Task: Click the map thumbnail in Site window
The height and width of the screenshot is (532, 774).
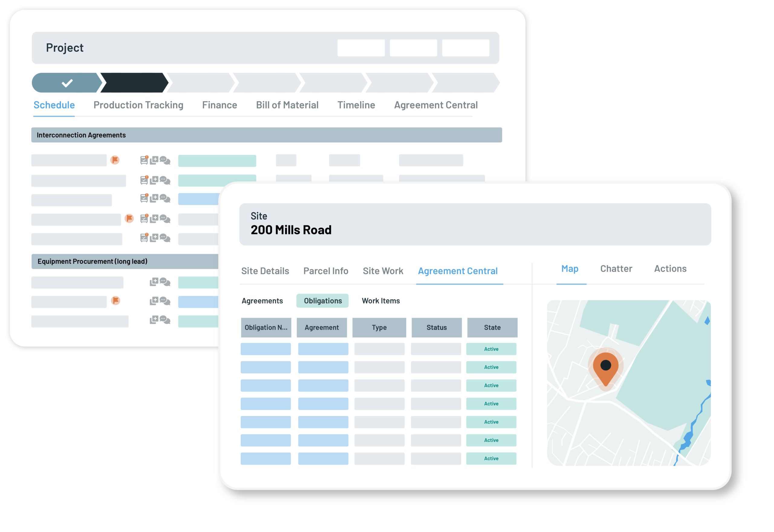Action: 629,383
